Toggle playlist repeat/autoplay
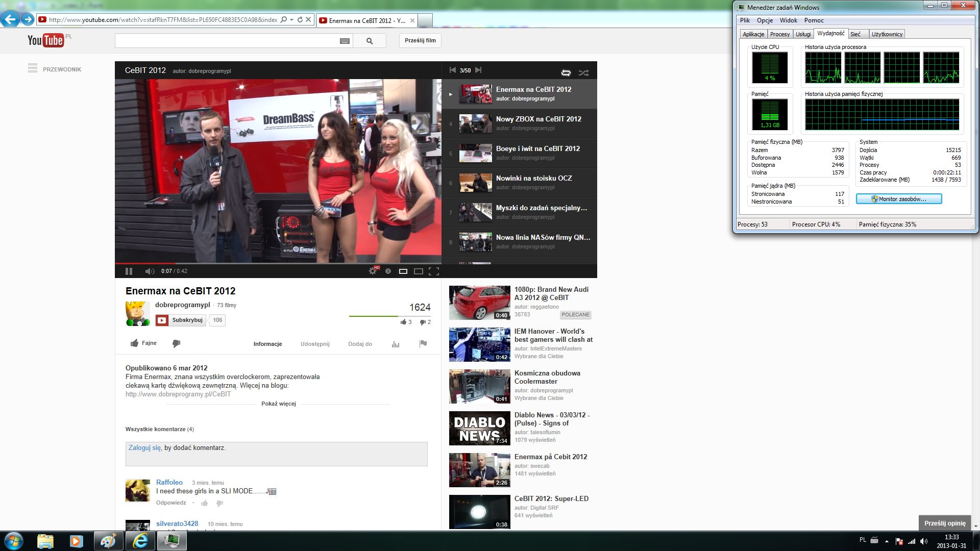The image size is (980, 551). coord(566,72)
